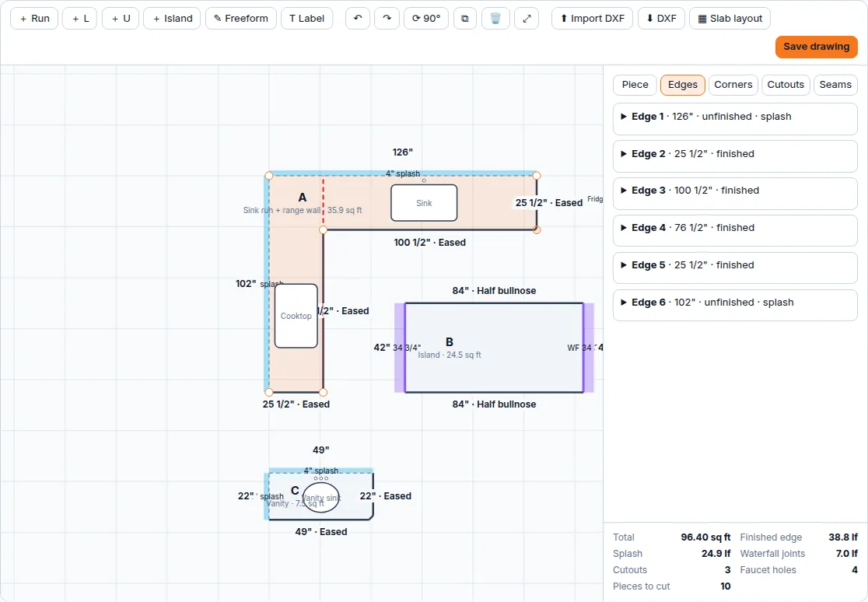Click the "49" · Eased" vanity edge label
This screenshot has width=868, height=602.
click(x=321, y=532)
